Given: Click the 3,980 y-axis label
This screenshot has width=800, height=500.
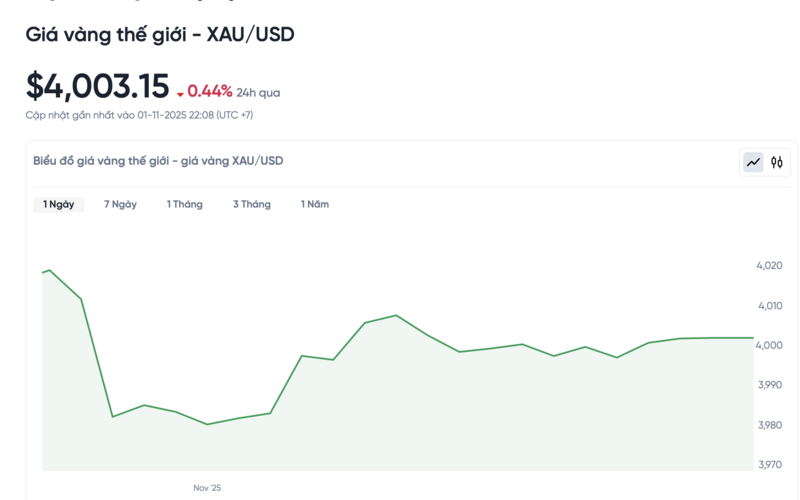Looking at the screenshot, I should pos(769,425).
